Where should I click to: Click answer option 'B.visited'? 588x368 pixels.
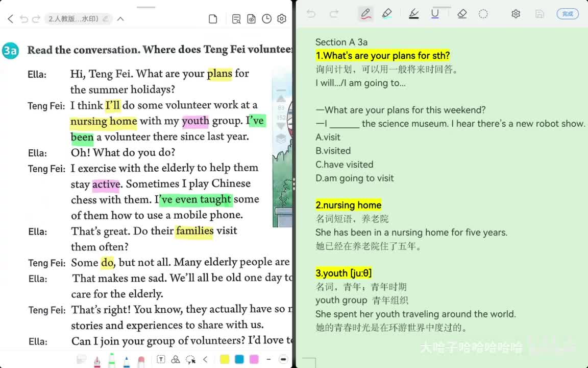pyautogui.click(x=333, y=151)
